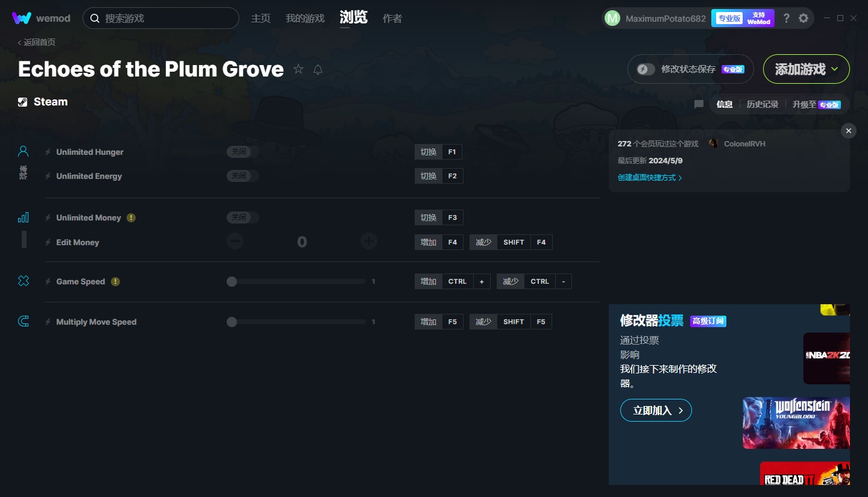The height and width of the screenshot is (497, 868).
Task: Click create desktop shortcut link
Action: (x=650, y=178)
